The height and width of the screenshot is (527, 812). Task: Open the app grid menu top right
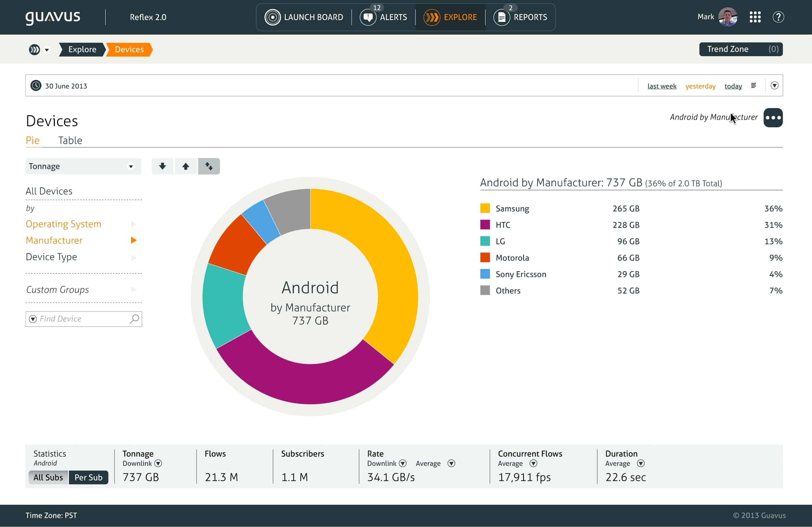coord(755,17)
